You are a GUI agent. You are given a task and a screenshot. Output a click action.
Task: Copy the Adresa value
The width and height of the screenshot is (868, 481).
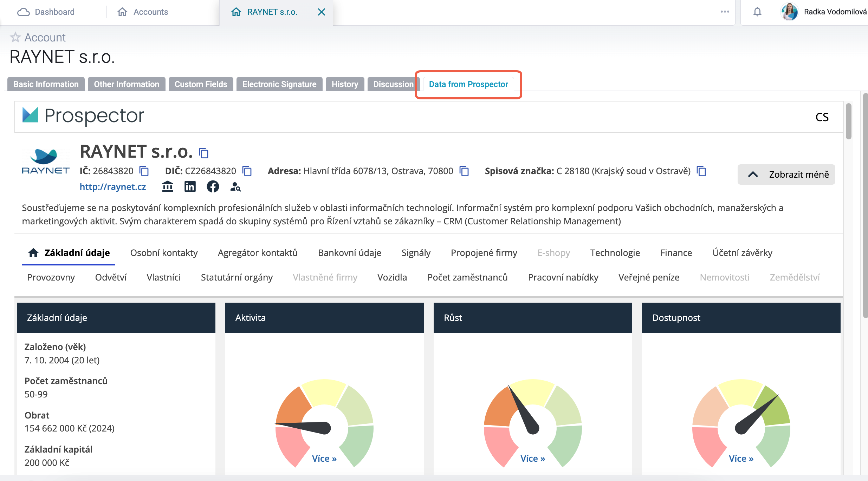pyautogui.click(x=464, y=171)
